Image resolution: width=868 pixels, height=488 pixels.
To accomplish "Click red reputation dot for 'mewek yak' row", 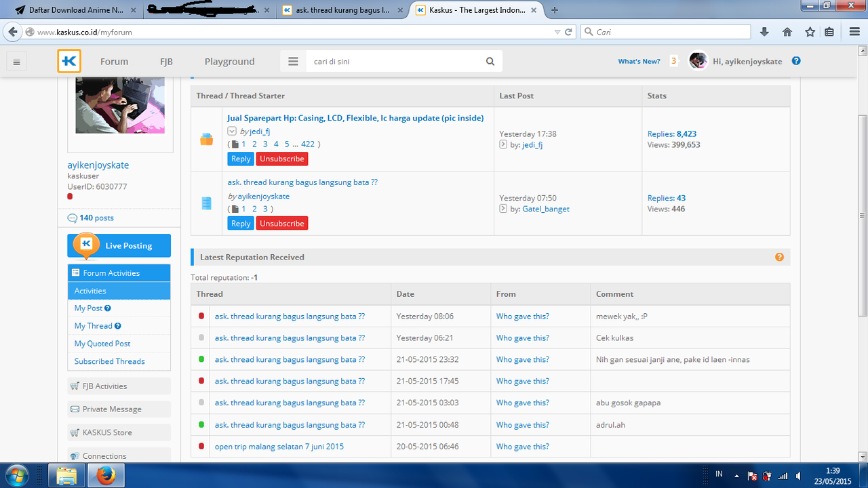I will click(201, 316).
